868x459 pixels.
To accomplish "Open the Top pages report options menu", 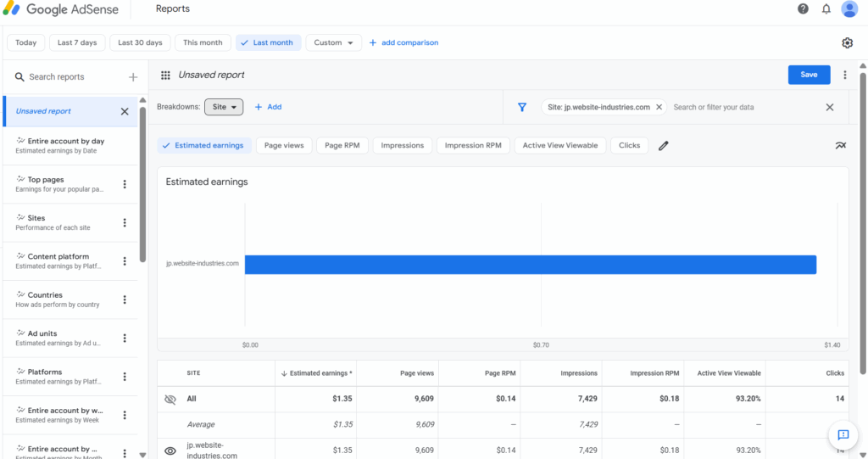I will pyautogui.click(x=125, y=184).
